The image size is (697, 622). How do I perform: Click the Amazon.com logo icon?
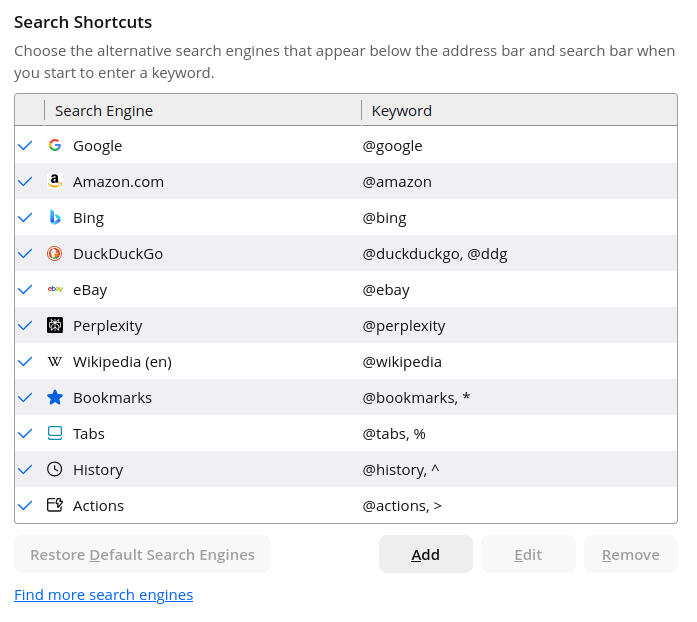[55, 181]
